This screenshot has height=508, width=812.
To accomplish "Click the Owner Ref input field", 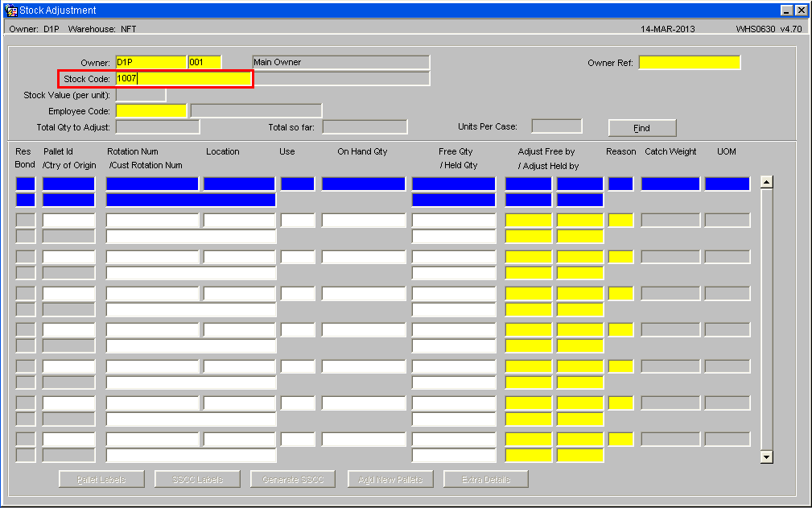I will tap(689, 62).
